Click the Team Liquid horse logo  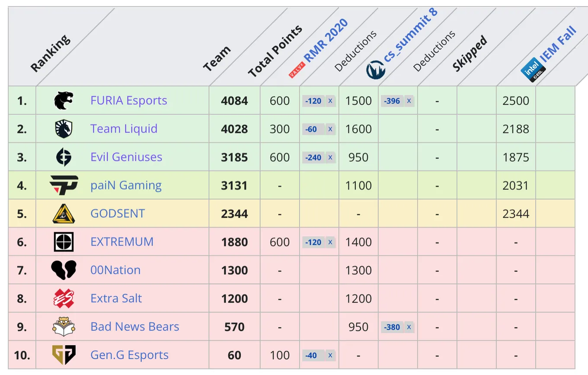[64, 129]
